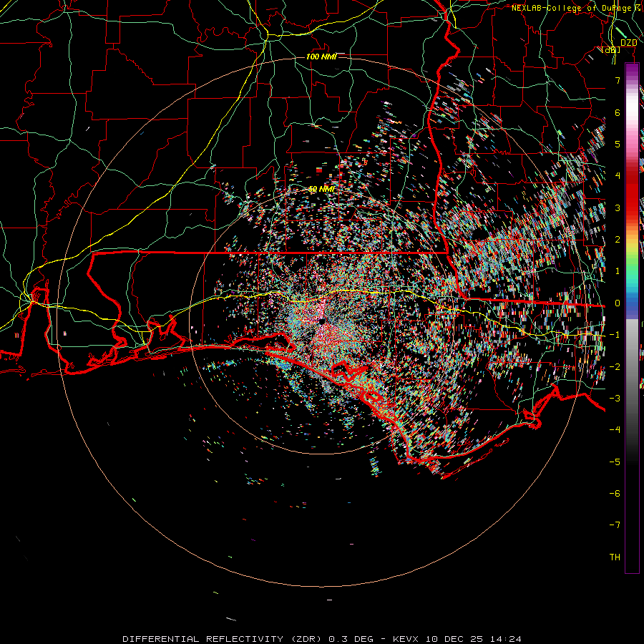
Task: Click the 7 value on the dB scale
Action: [x=618, y=80]
